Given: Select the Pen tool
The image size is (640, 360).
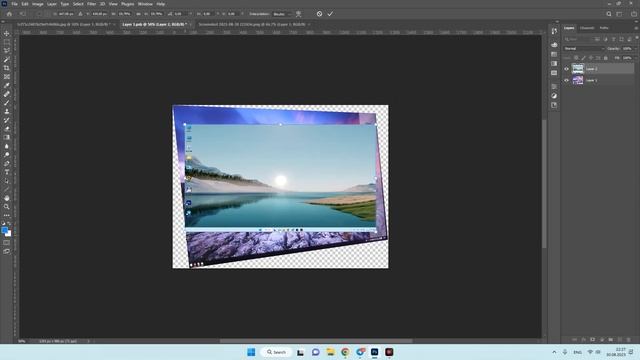Looking at the screenshot, I should [7, 163].
